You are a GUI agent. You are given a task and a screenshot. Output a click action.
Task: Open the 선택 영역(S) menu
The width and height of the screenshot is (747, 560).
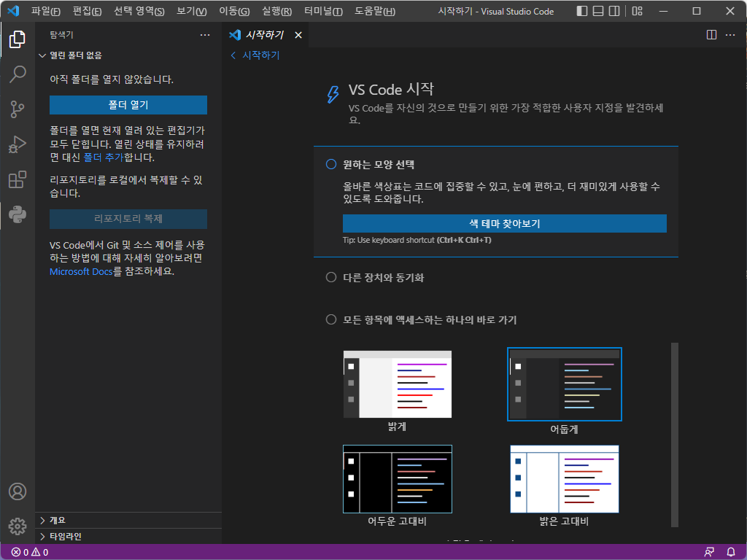pos(139,11)
